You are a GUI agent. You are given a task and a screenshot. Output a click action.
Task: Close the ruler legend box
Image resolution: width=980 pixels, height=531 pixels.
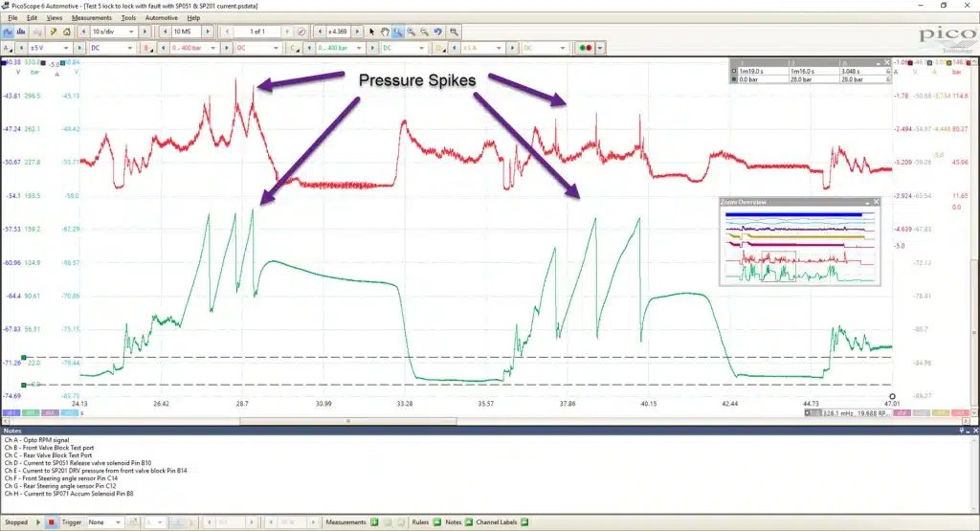886,62
